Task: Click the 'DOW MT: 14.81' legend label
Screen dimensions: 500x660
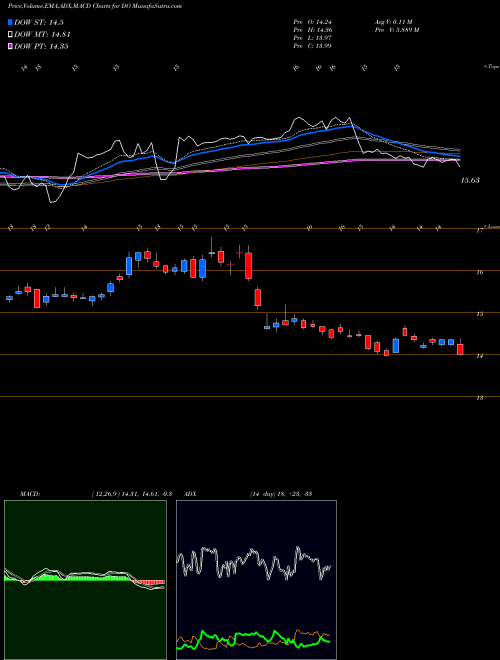Action: 42,35
